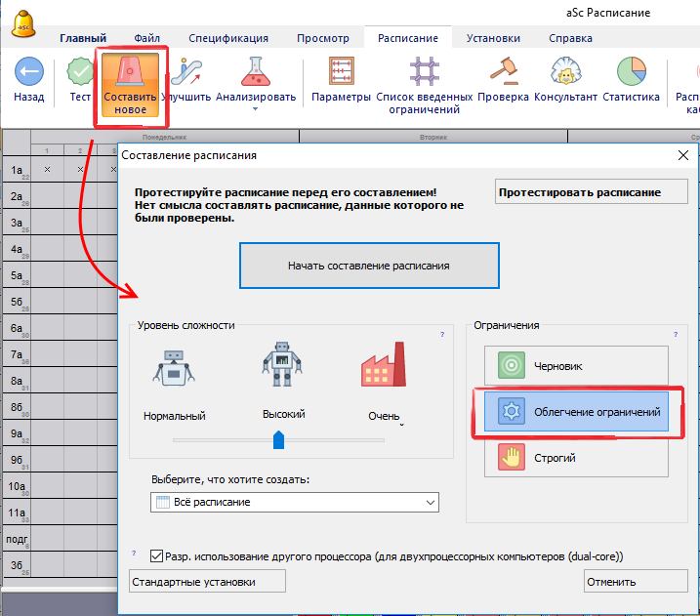The width and height of the screenshot is (700, 616).
Task: Open the Статистика pie chart icon
Action: [x=631, y=73]
